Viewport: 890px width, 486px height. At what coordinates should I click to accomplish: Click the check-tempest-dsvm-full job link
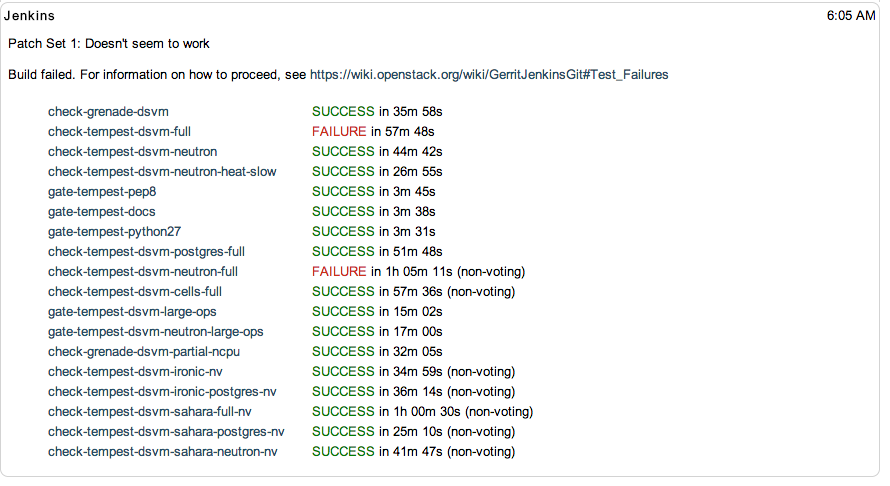coord(119,131)
